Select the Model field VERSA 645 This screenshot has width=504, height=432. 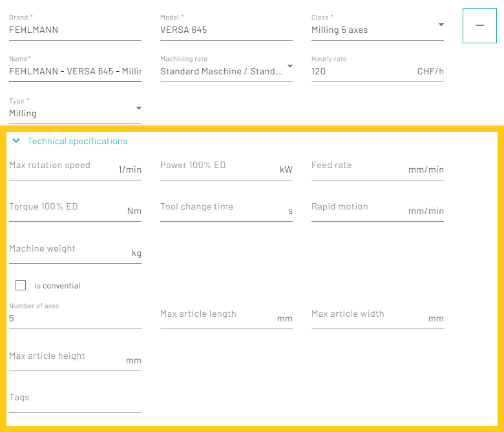(226, 30)
